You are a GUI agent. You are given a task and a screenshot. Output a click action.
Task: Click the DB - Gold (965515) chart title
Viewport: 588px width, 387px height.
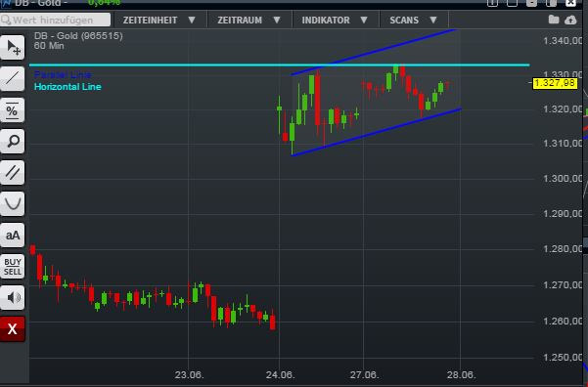pos(78,35)
